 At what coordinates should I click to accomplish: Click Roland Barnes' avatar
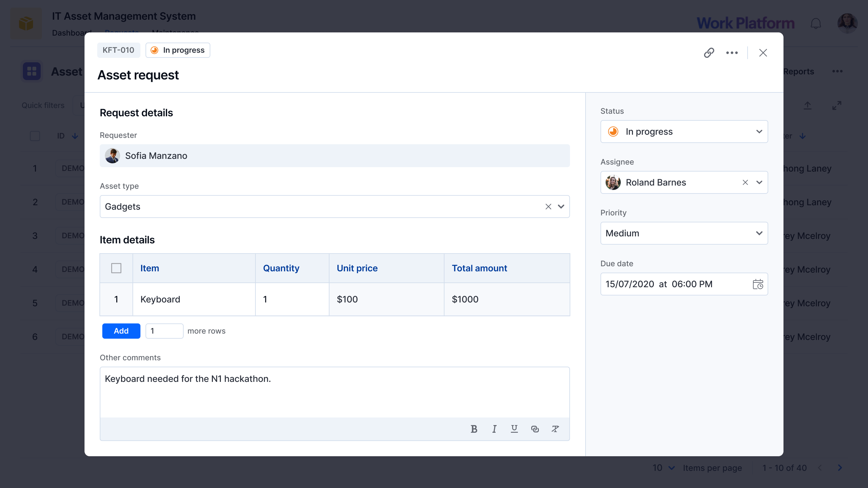pos(613,182)
